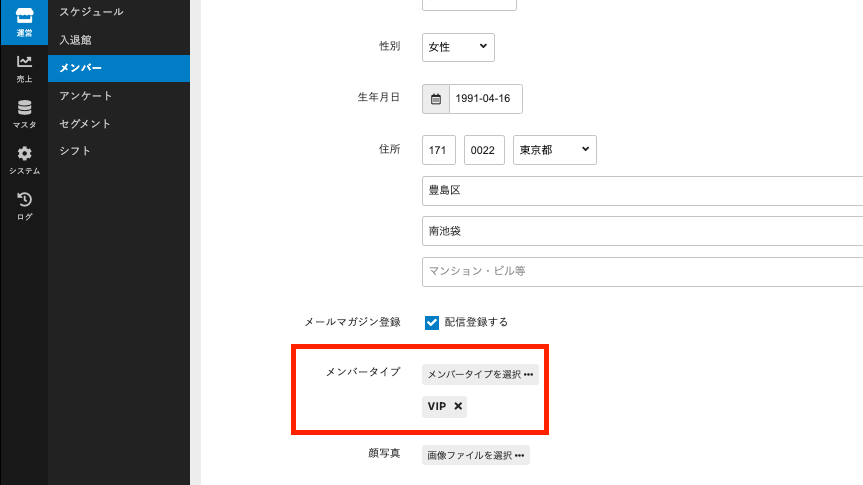Click the postal code field showing 171
The height and width of the screenshot is (485, 863).
click(x=439, y=150)
